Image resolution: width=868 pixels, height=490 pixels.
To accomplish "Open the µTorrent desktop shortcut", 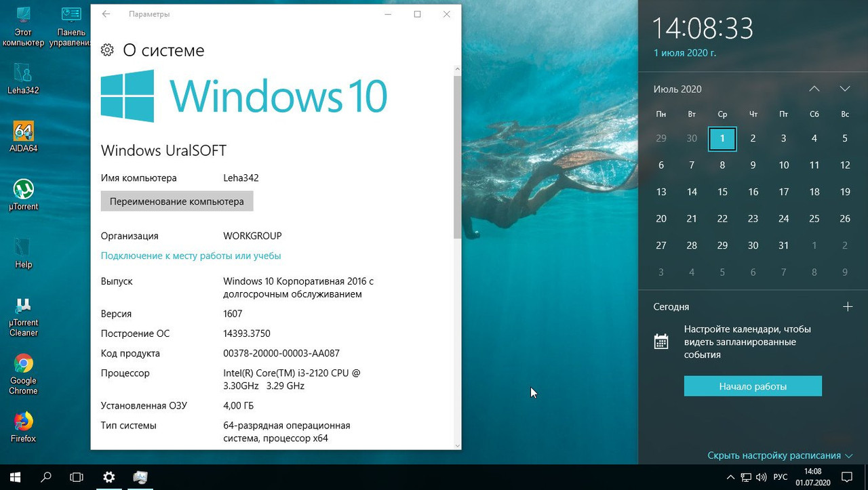I will 23,195.
